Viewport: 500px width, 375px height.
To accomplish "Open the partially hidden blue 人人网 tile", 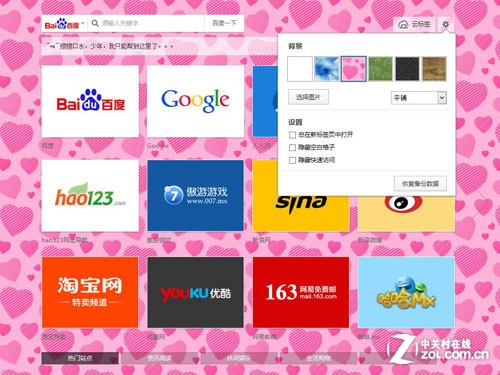I will coord(265,101).
